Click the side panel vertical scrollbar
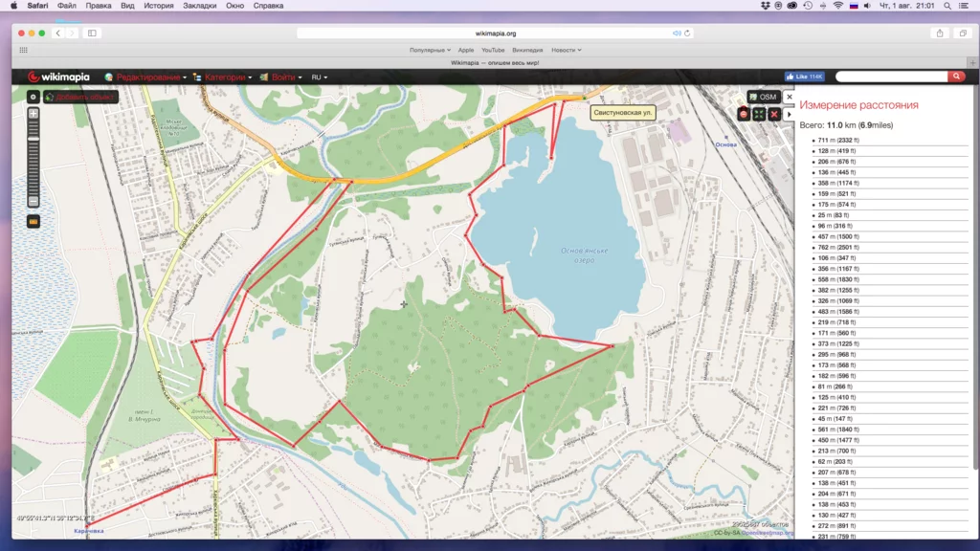This screenshot has width=980, height=551. [x=976, y=278]
